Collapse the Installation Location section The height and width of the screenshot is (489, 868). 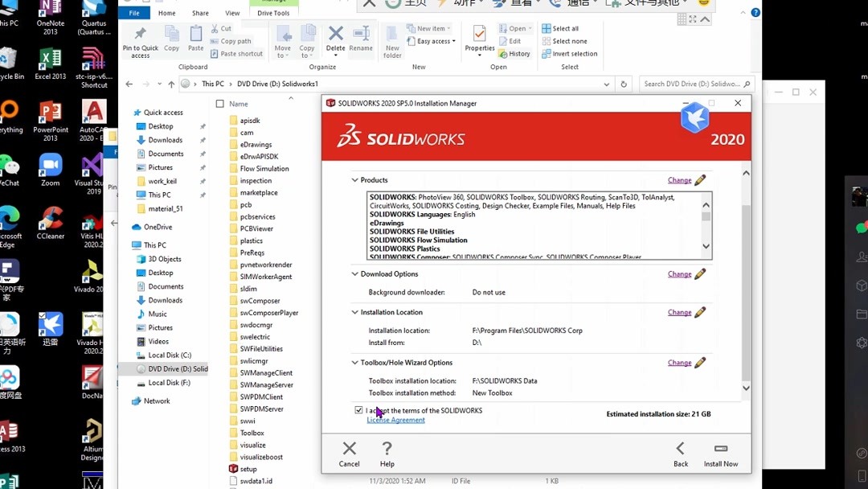(354, 312)
